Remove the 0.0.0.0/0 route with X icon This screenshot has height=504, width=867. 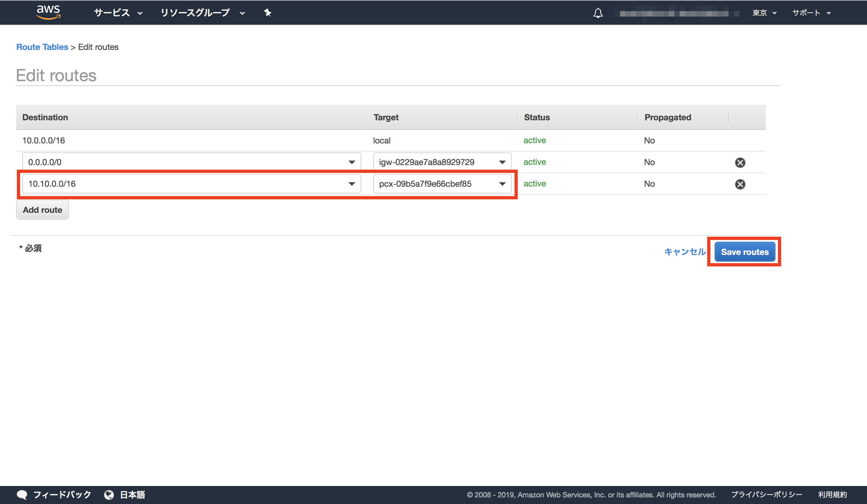[x=740, y=162]
